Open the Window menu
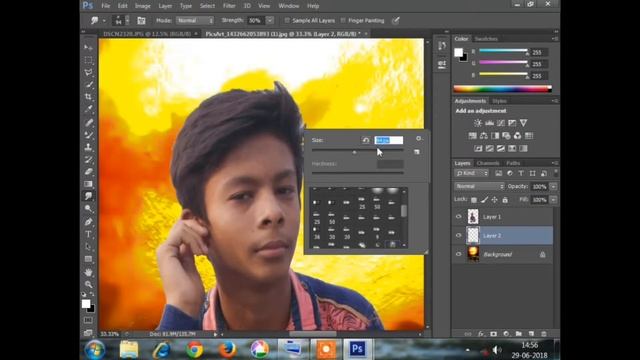Viewport: 640px width, 360px height. pyautogui.click(x=289, y=6)
